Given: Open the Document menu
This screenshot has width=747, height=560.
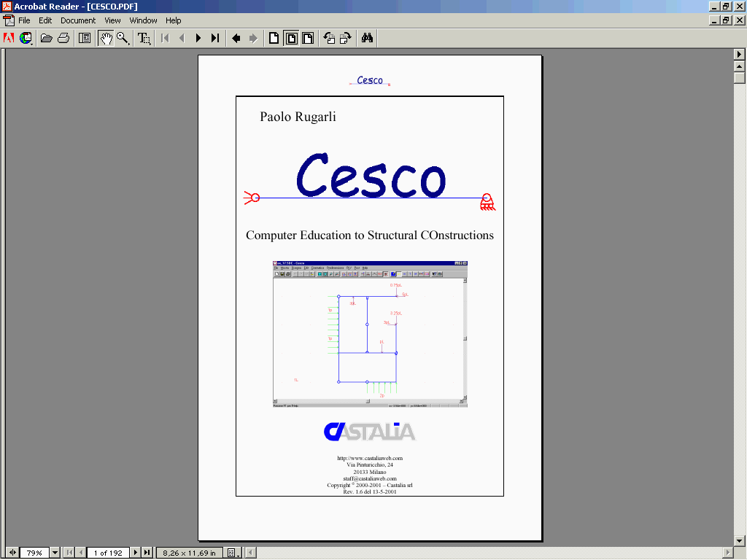Looking at the screenshot, I should pyautogui.click(x=77, y=20).
